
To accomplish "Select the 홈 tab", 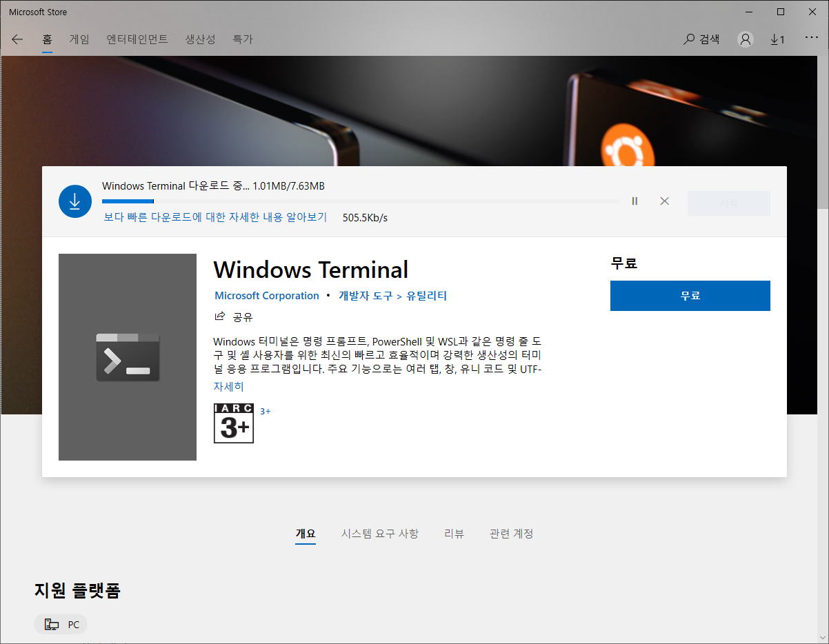I will [x=47, y=39].
